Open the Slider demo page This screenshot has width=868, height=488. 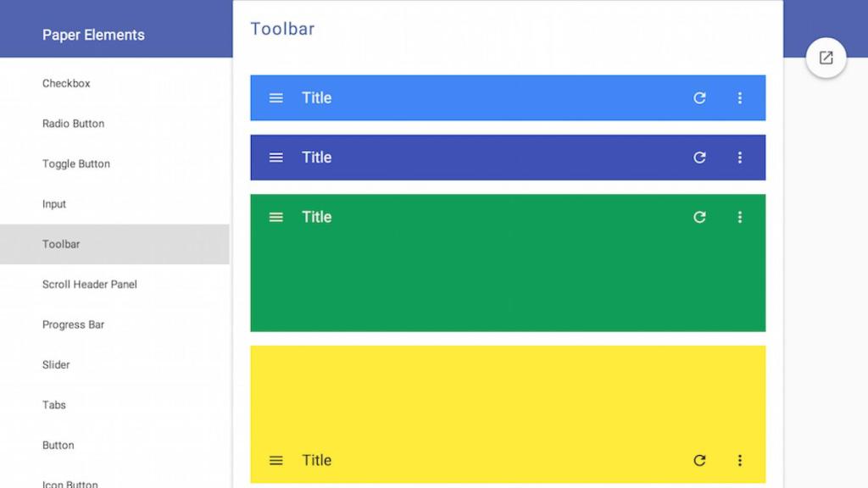tap(56, 364)
